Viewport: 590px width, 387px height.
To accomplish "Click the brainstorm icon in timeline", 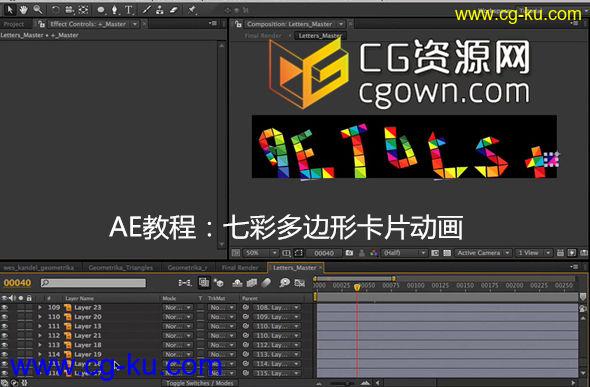I will [284, 282].
